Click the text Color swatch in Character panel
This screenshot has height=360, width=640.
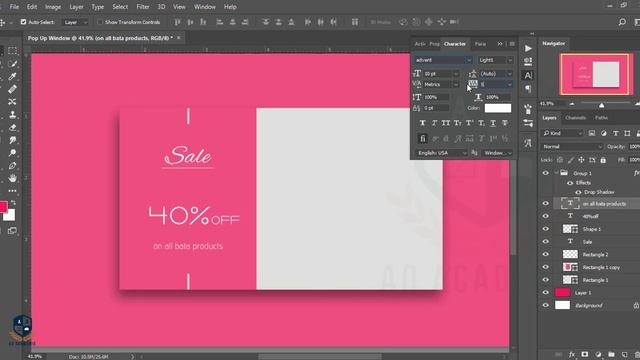pyautogui.click(x=498, y=108)
